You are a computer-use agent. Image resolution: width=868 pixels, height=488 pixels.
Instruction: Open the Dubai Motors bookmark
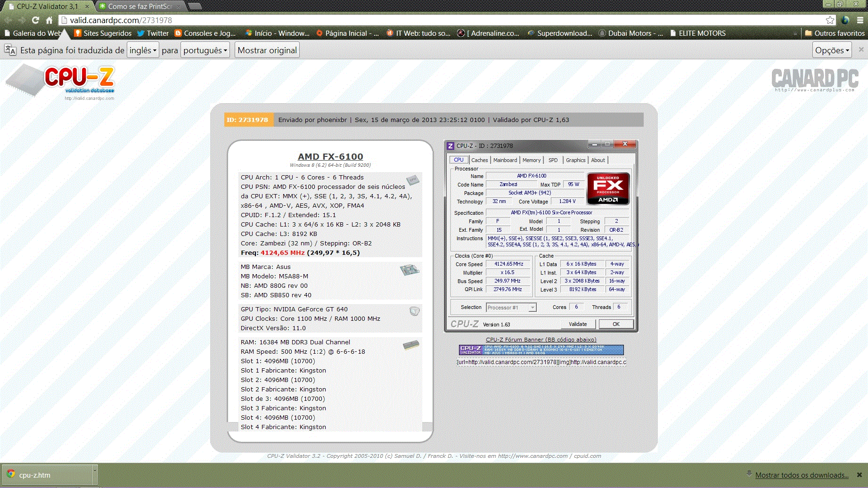(631, 33)
